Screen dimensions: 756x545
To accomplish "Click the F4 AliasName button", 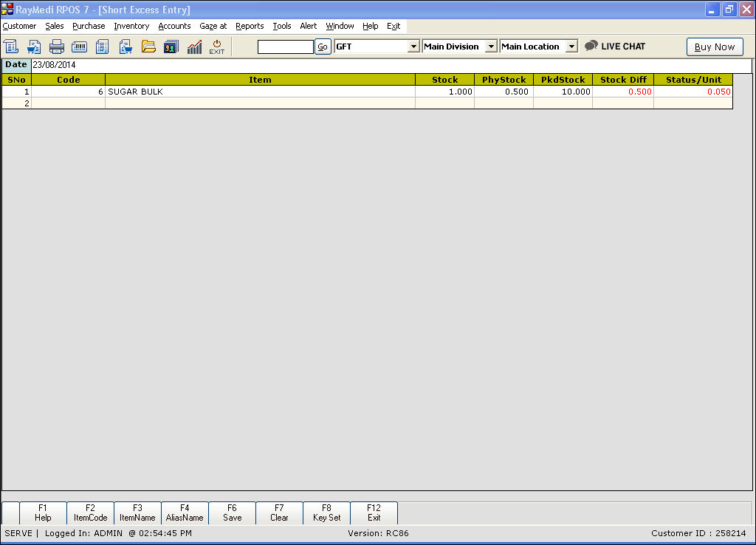I will [185, 513].
